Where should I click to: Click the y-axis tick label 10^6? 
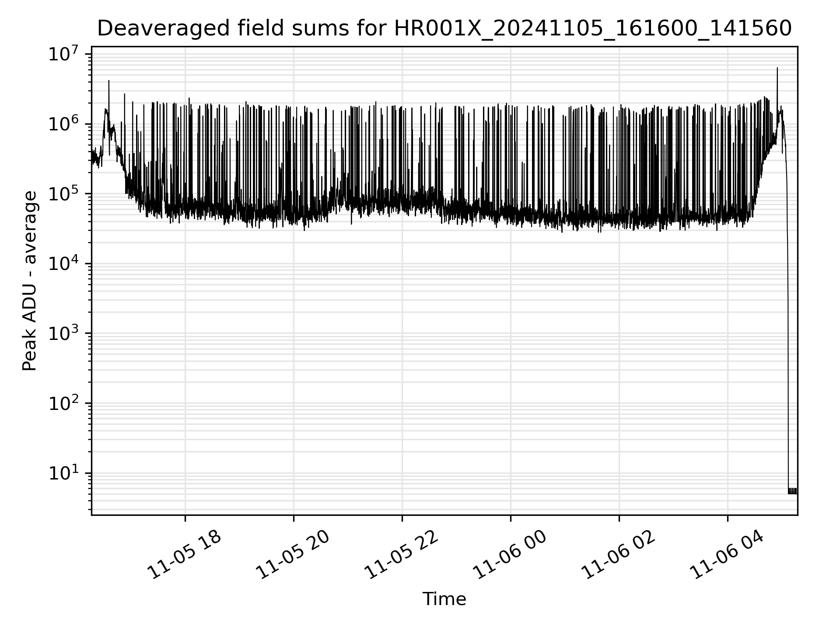(x=64, y=124)
